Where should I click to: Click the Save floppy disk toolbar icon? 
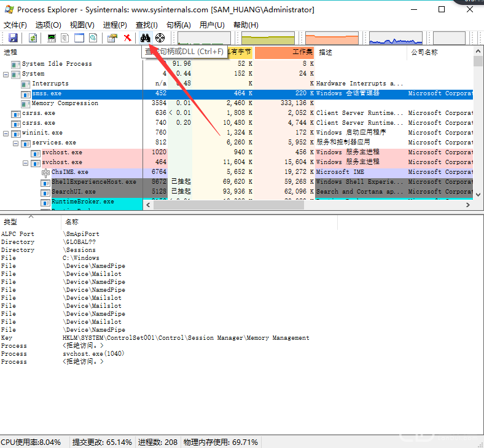13,38
